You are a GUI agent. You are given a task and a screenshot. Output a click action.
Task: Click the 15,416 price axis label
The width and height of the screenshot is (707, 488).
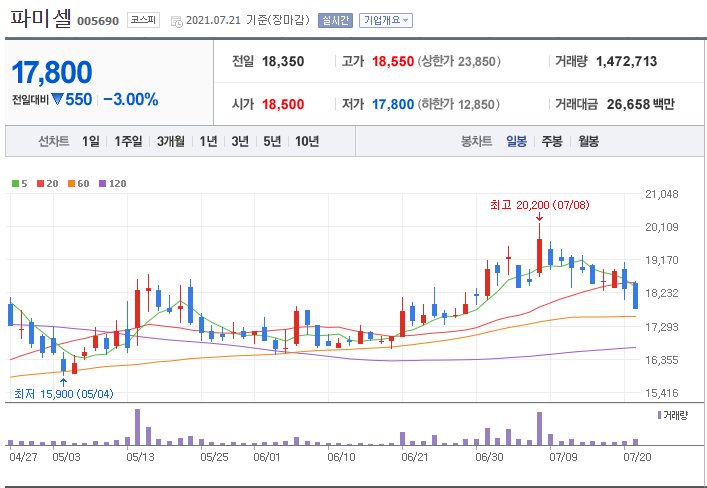click(x=661, y=393)
